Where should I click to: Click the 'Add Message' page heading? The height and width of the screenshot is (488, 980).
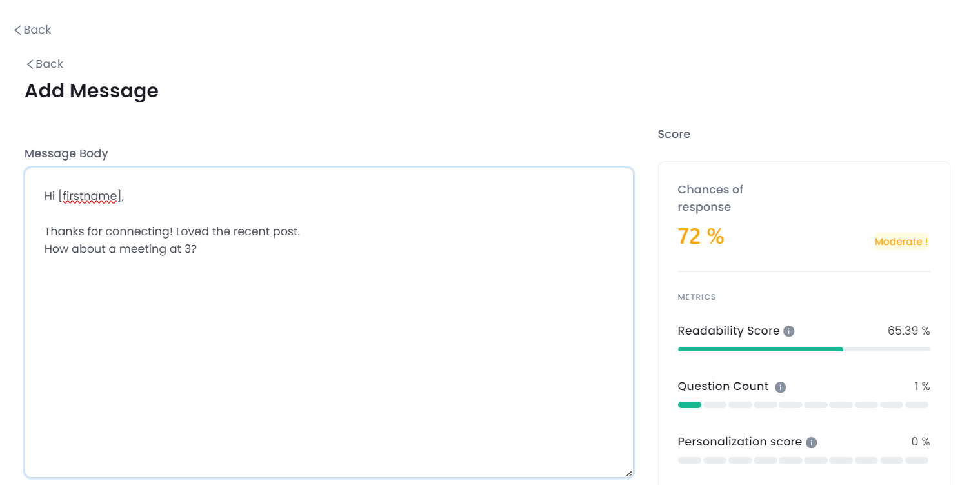(x=91, y=91)
